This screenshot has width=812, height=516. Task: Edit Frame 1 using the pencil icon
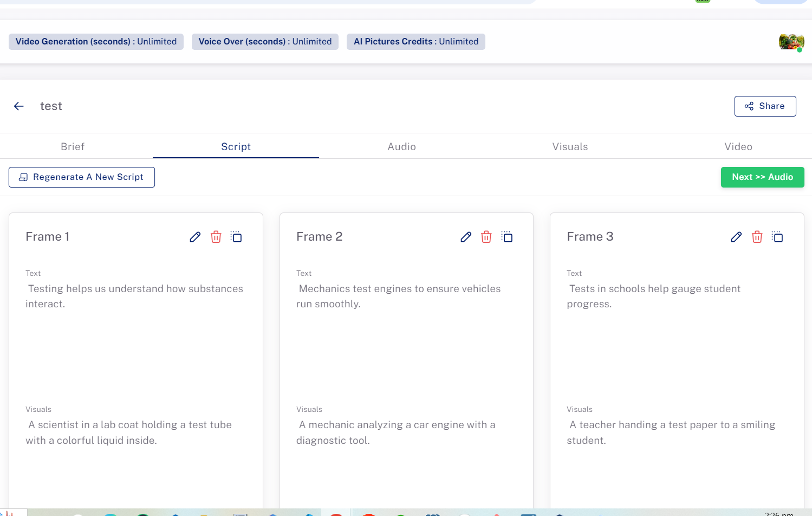[x=195, y=237]
